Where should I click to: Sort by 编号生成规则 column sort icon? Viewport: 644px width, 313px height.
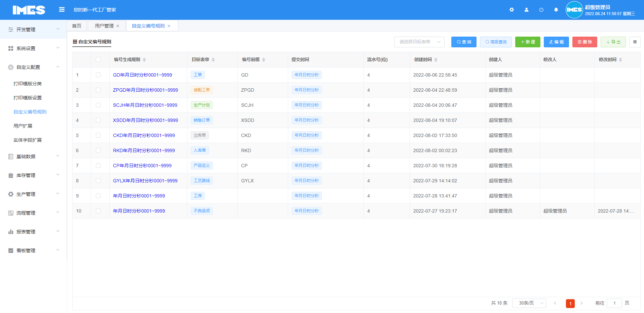coord(144,60)
